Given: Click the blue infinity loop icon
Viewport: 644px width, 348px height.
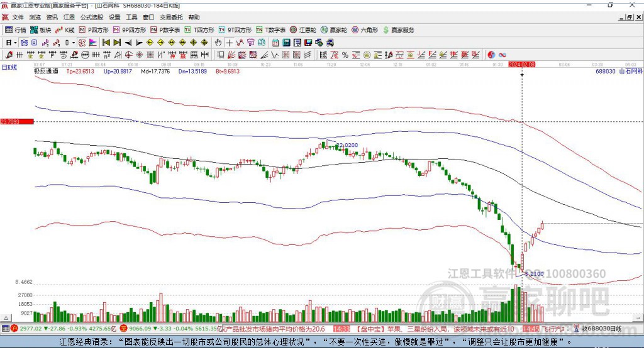Looking at the screenshot, I should 502,55.
